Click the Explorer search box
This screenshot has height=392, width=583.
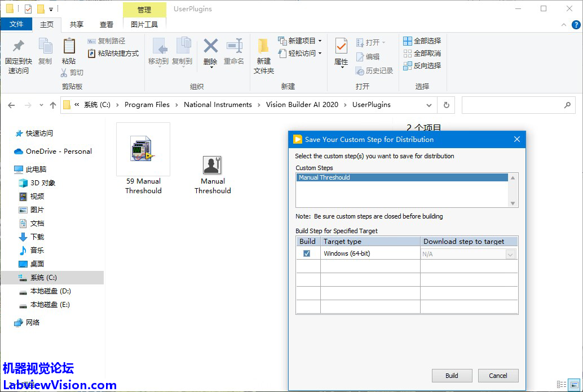click(512, 105)
